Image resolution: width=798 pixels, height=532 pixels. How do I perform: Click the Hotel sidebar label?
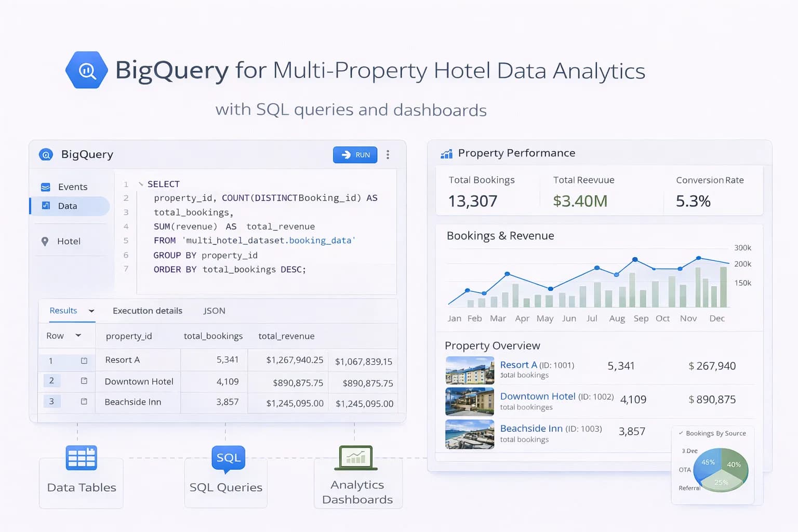pos(69,241)
